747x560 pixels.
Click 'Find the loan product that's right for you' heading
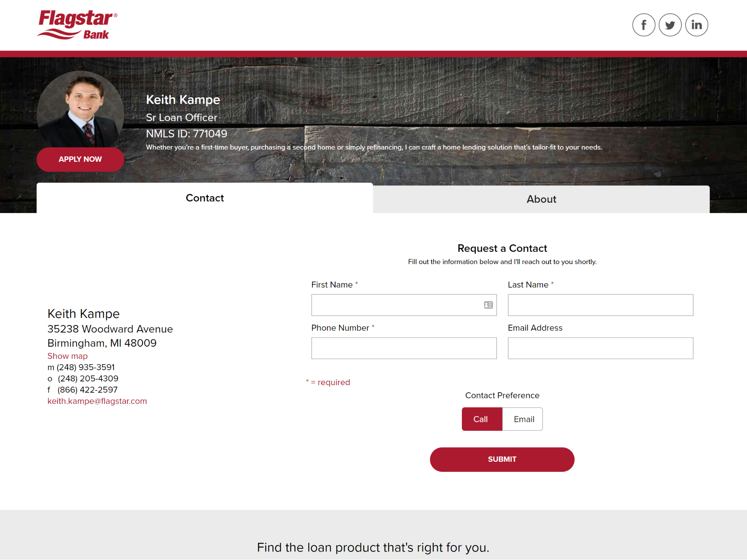pyautogui.click(x=373, y=547)
